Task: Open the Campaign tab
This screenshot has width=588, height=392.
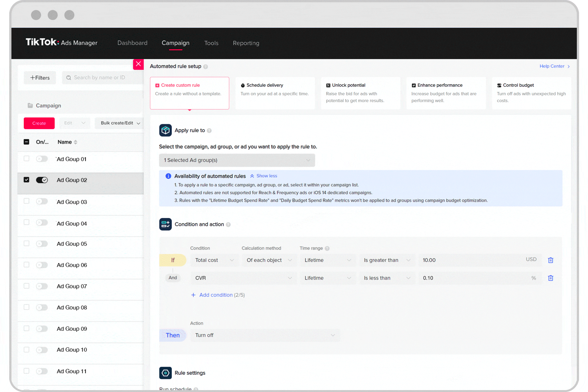Action: pyautogui.click(x=175, y=43)
